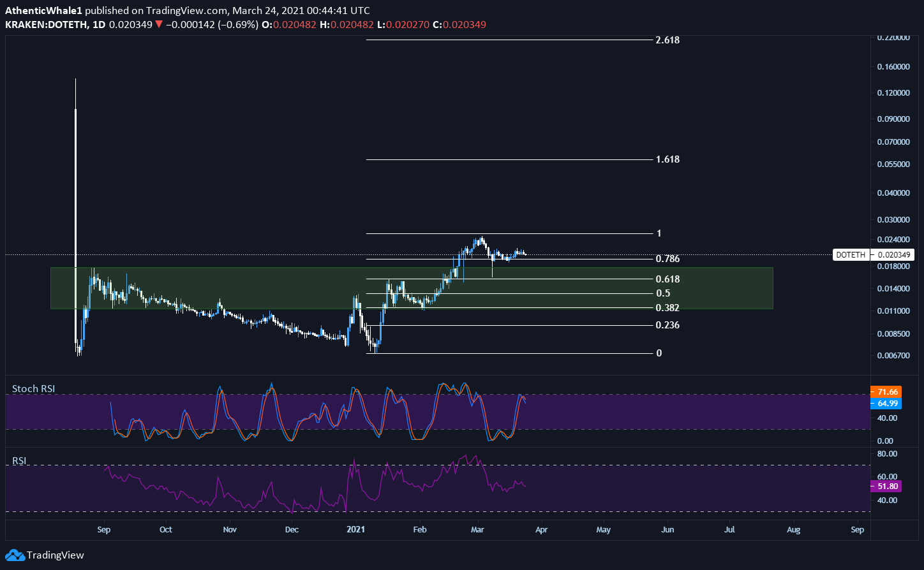Click the 2021 label on time axis

coord(356,529)
